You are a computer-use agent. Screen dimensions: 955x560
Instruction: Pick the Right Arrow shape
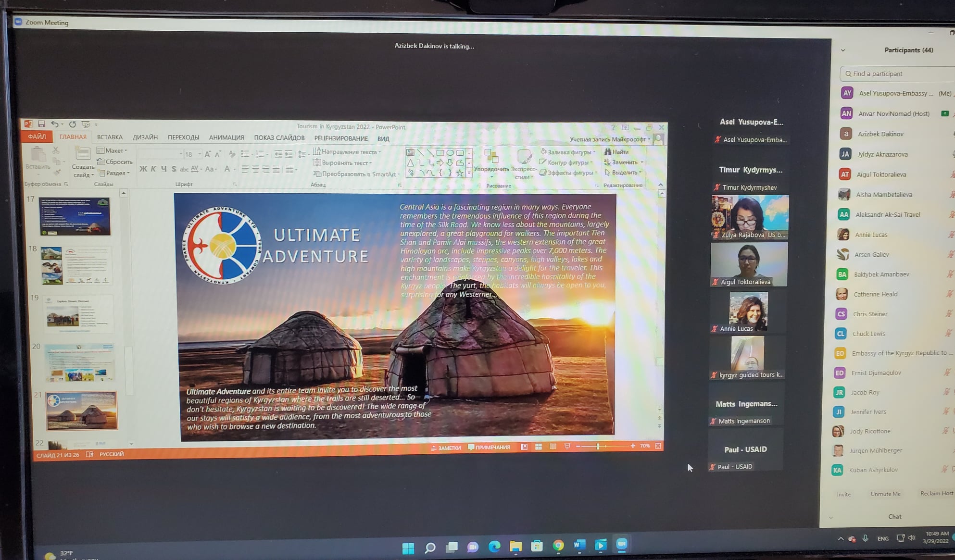pyautogui.click(x=440, y=162)
